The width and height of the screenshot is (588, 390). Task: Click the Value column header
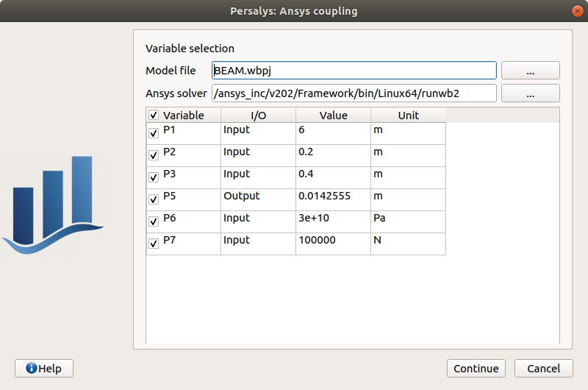(x=333, y=116)
